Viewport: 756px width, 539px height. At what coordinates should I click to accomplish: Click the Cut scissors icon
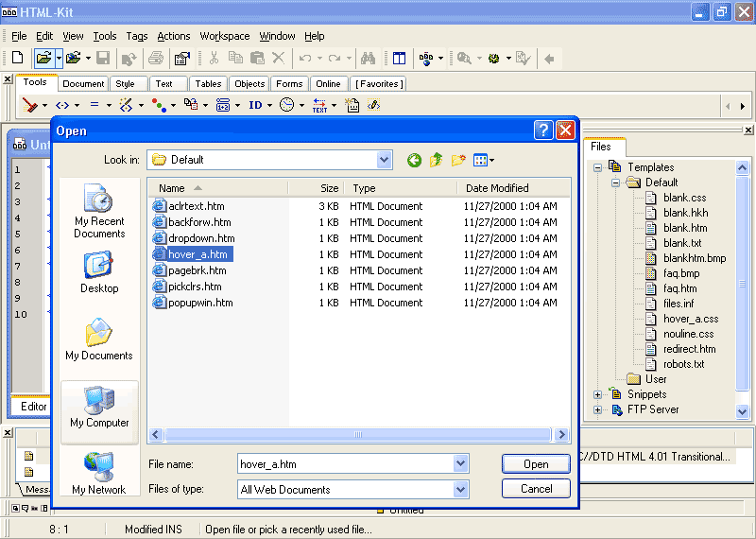click(x=214, y=58)
